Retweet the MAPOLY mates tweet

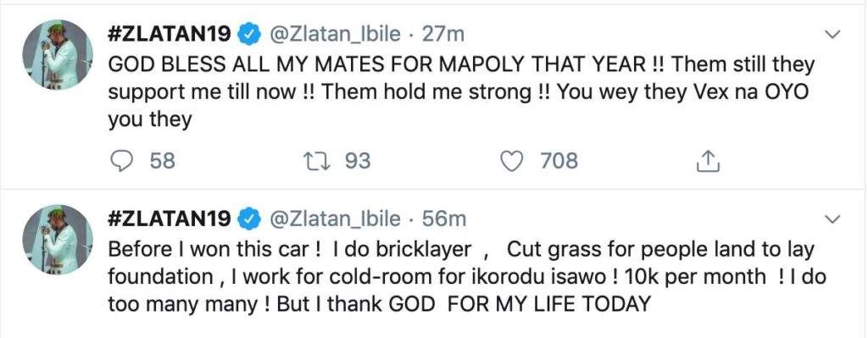pyautogui.click(x=317, y=161)
